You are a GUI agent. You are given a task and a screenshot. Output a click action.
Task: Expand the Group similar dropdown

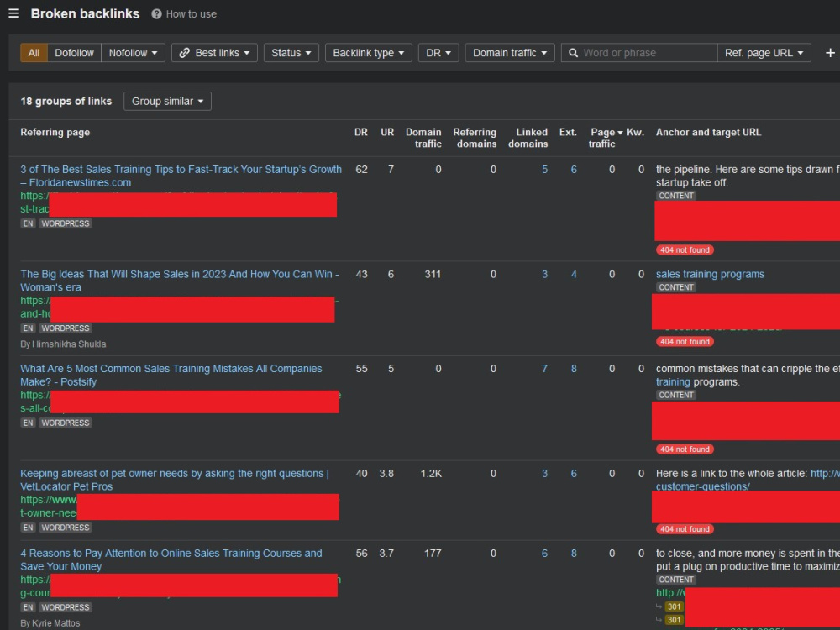coord(167,102)
